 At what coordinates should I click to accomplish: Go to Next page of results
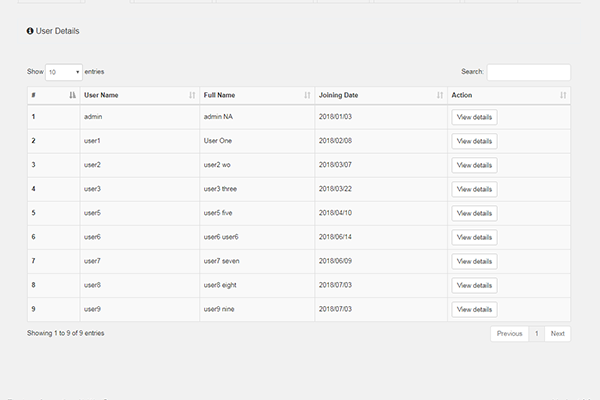pyautogui.click(x=557, y=334)
